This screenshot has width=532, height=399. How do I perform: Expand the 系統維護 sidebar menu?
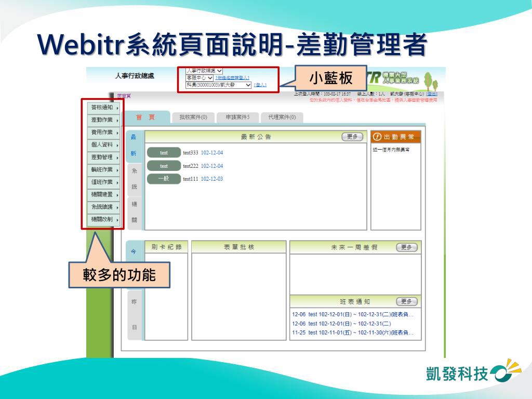(103, 207)
